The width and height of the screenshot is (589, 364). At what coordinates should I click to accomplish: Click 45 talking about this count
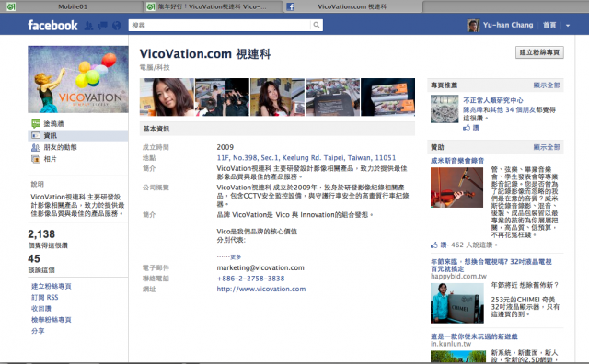34,258
